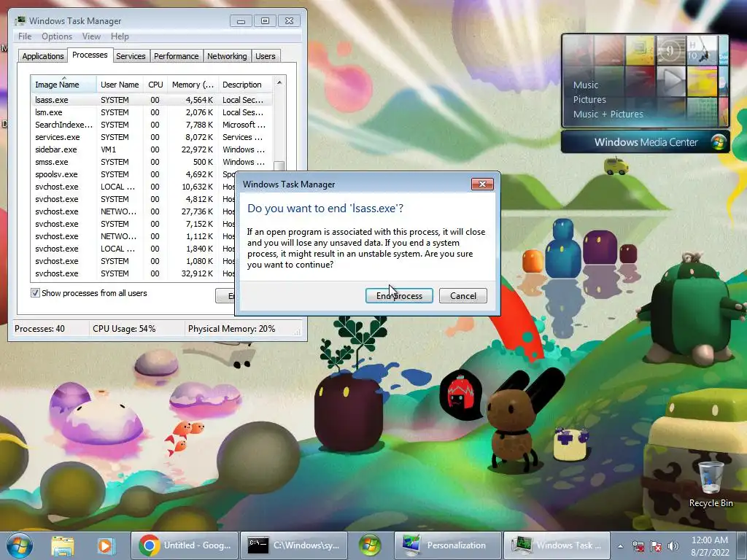Viewport: 747px width, 560px height.
Task: Select svchost.exe row using 10,632 K
Action: [133, 187]
